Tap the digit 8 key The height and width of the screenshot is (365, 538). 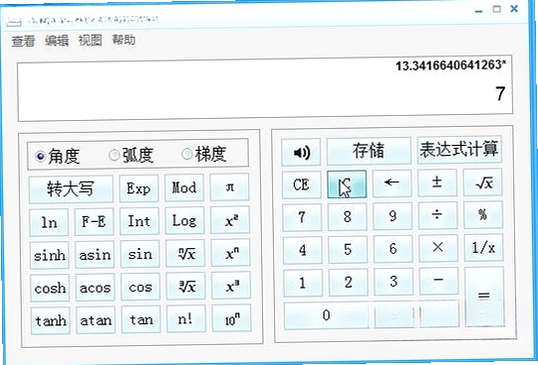347,217
